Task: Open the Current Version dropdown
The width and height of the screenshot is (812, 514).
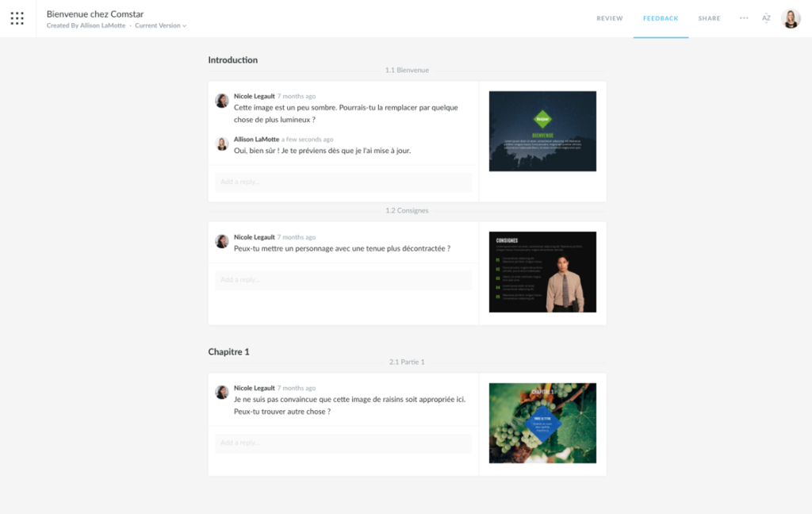Action: tap(161, 25)
